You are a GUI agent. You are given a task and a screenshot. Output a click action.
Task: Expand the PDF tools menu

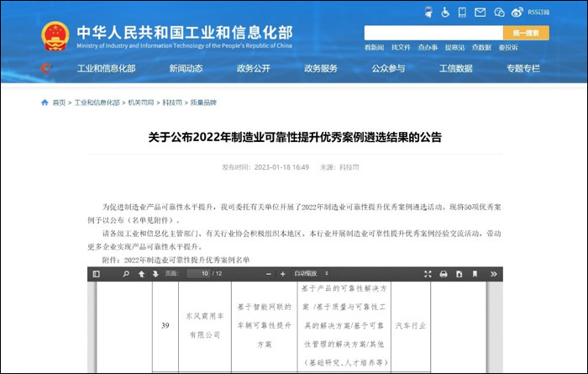(x=494, y=274)
